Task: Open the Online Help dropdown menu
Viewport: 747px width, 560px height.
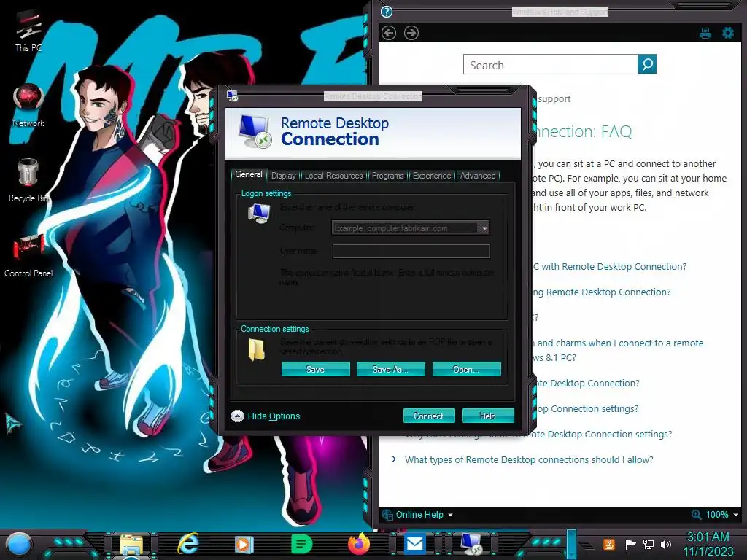Action: point(424,515)
